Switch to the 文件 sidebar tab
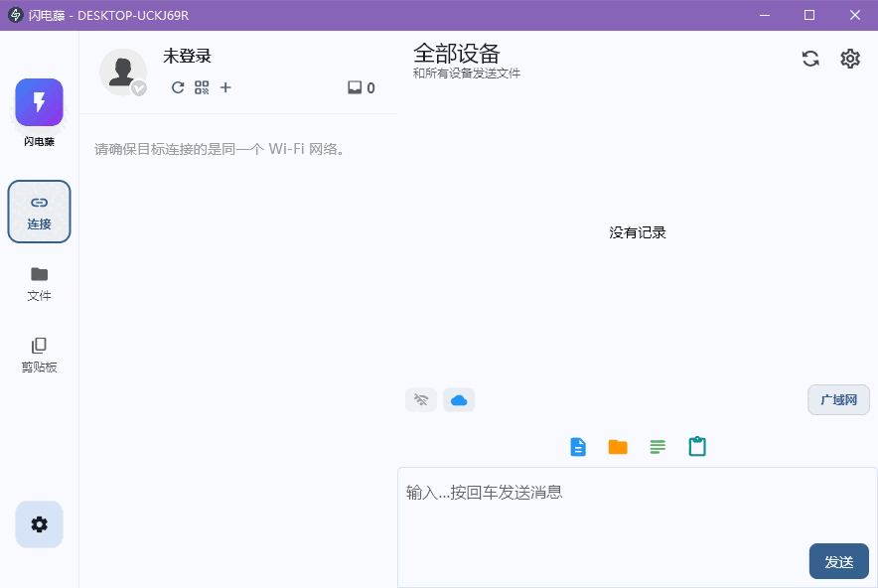 (39, 284)
